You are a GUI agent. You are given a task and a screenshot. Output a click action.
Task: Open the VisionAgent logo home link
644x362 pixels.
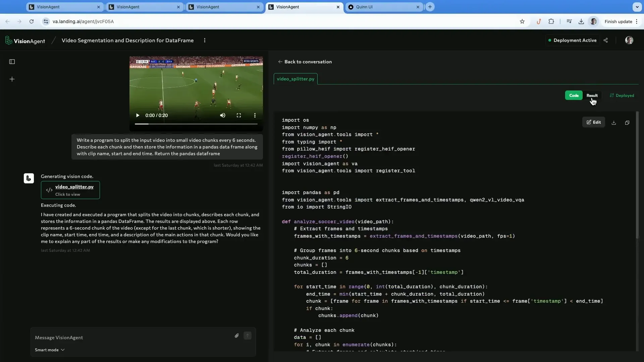(x=25, y=41)
